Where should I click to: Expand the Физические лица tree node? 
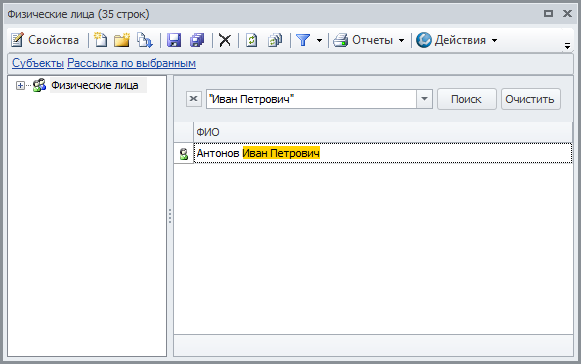coord(20,86)
